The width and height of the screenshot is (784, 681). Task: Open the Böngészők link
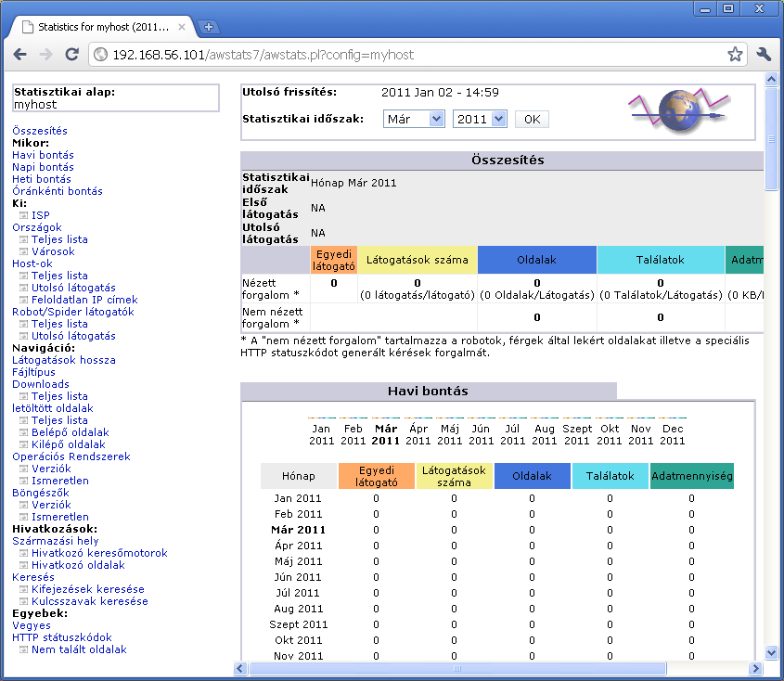click(x=41, y=493)
